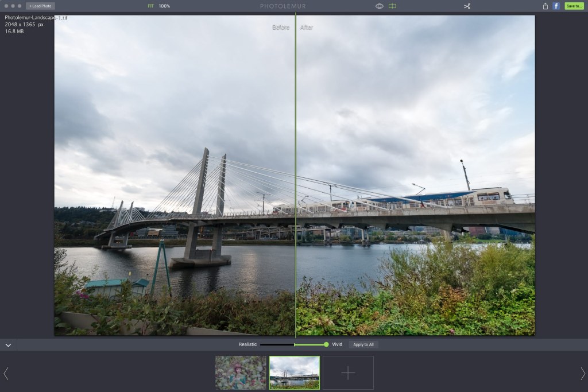
Task: Select the Realistic label option
Action: coord(248,344)
